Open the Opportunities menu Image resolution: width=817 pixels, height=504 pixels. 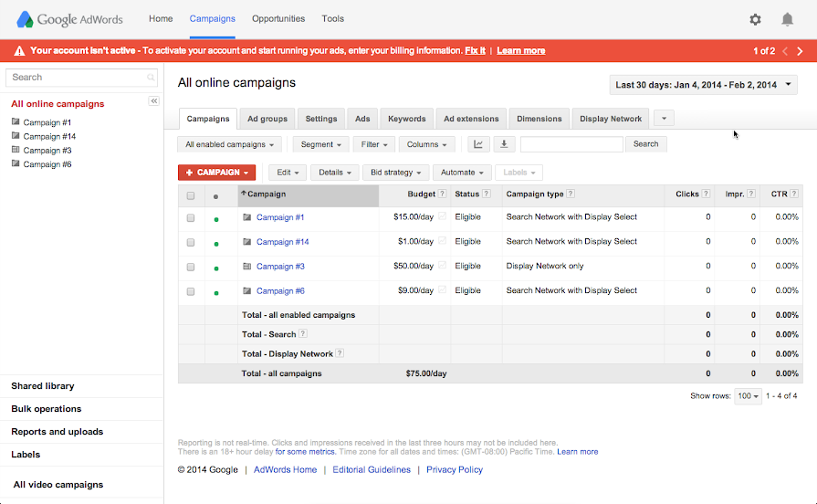coord(278,19)
